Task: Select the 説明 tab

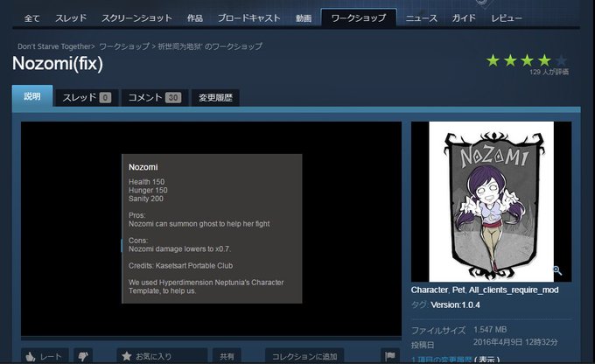Action: pos(32,96)
